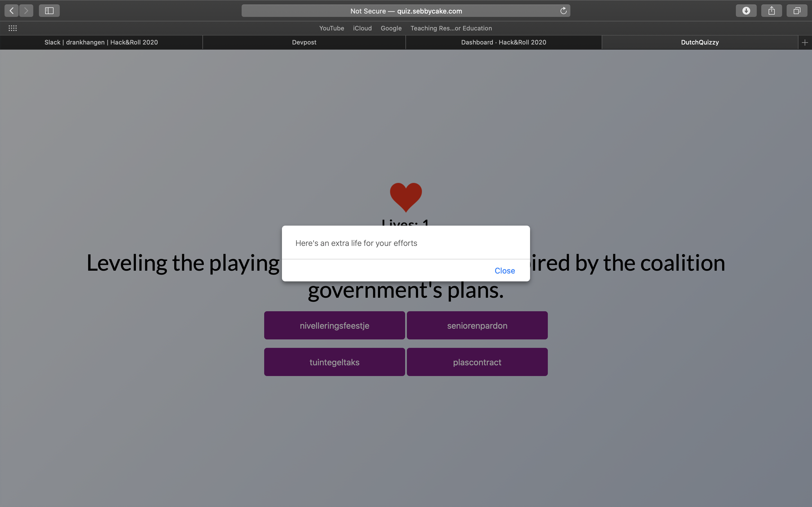Click the Safari forward arrow
The image size is (812, 507).
(x=26, y=11)
